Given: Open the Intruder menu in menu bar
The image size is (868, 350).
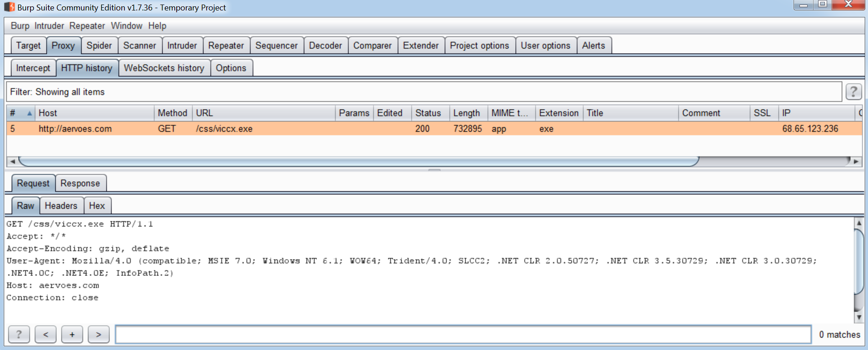Looking at the screenshot, I should click(49, 26).
